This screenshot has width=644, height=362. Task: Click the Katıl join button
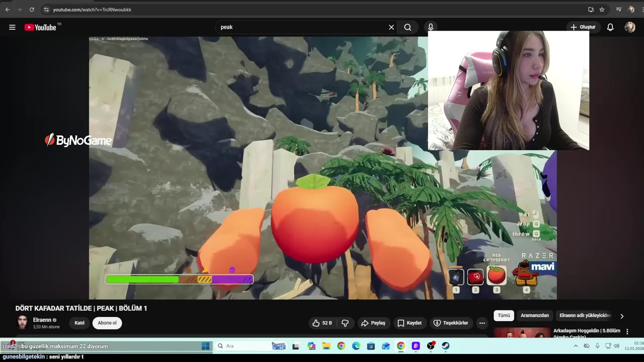[79, 323]
